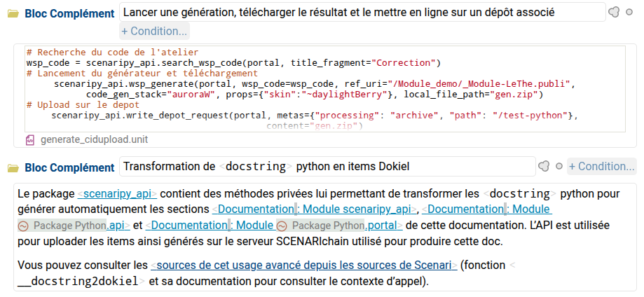
Task: Collapse second Bloc Complément label
Action: pyautogui.click(x=69, y=167)
